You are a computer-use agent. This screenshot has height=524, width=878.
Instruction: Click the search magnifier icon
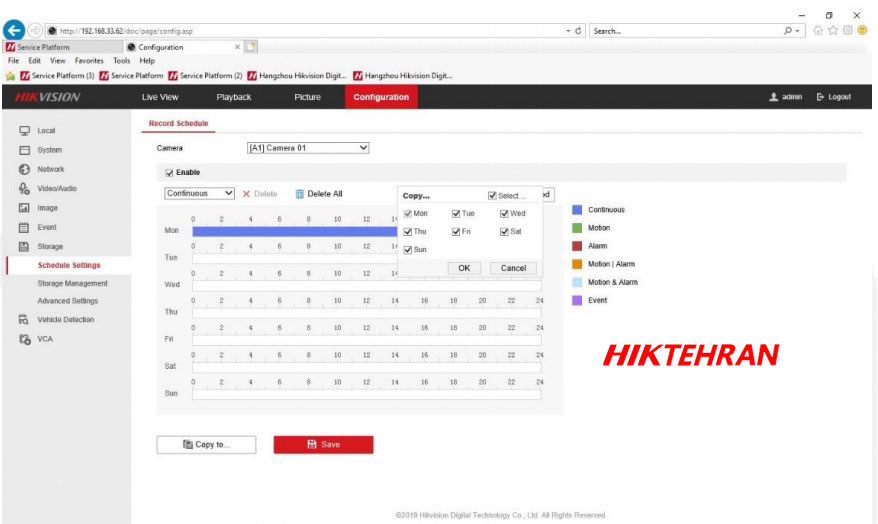788,31
